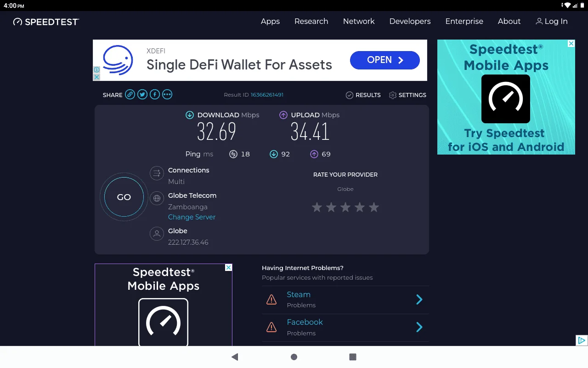This screenshot has height=368, width=588.
Task: Open Result ID 16366261491 link
Action: pyautogui.click(x=267, y=95)
